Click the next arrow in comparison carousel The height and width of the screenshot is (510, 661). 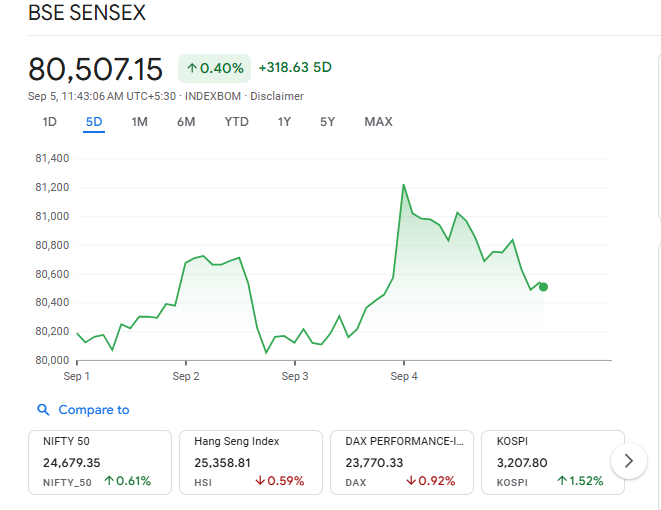(628, 461)
